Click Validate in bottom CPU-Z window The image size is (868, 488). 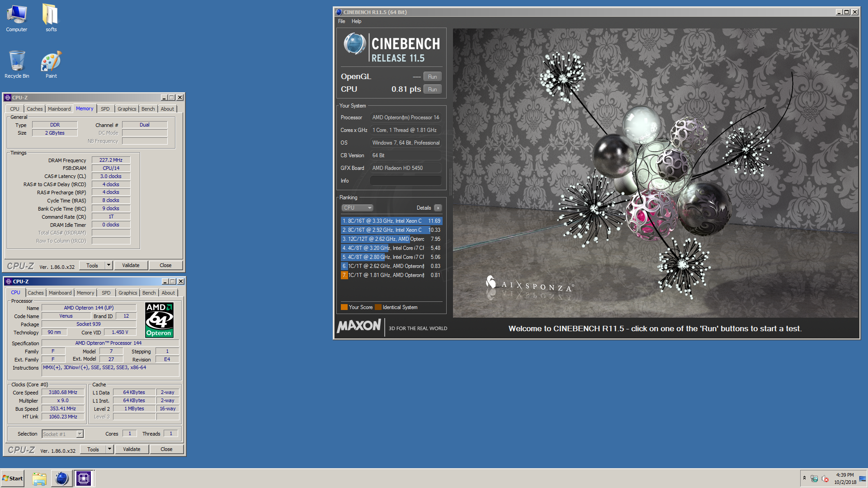(132, 449)
